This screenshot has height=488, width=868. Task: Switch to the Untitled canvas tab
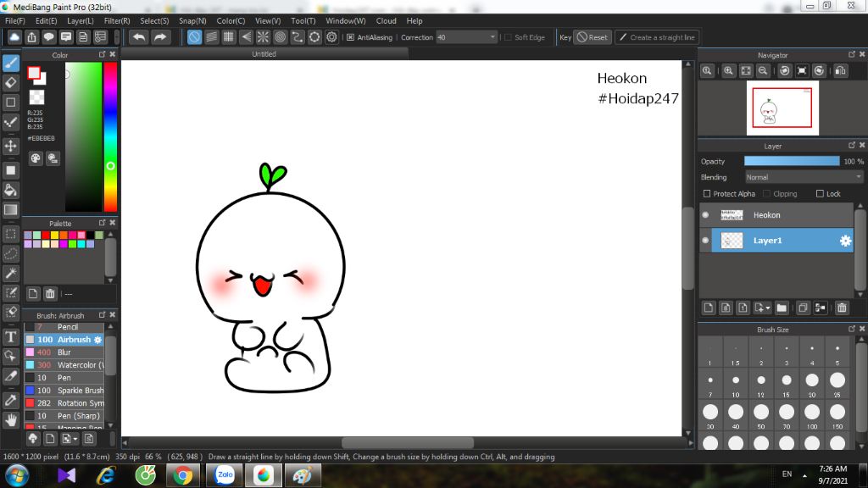[264, 53]
